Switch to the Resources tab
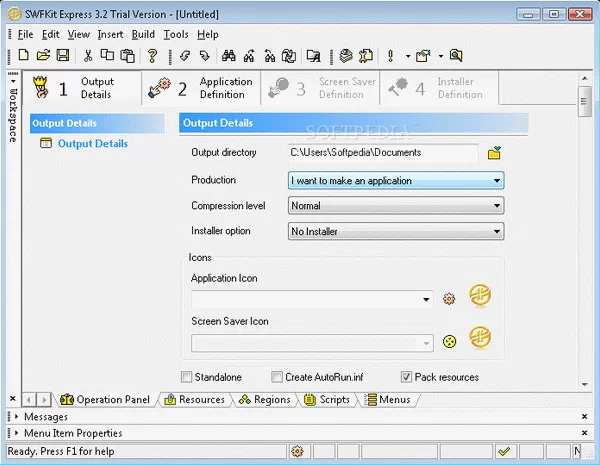This screenshot has height=465, width=600. click(194, 400)
